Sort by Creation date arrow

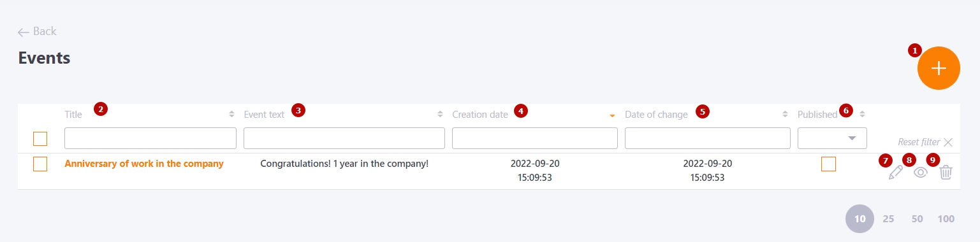tap(612, 115)
